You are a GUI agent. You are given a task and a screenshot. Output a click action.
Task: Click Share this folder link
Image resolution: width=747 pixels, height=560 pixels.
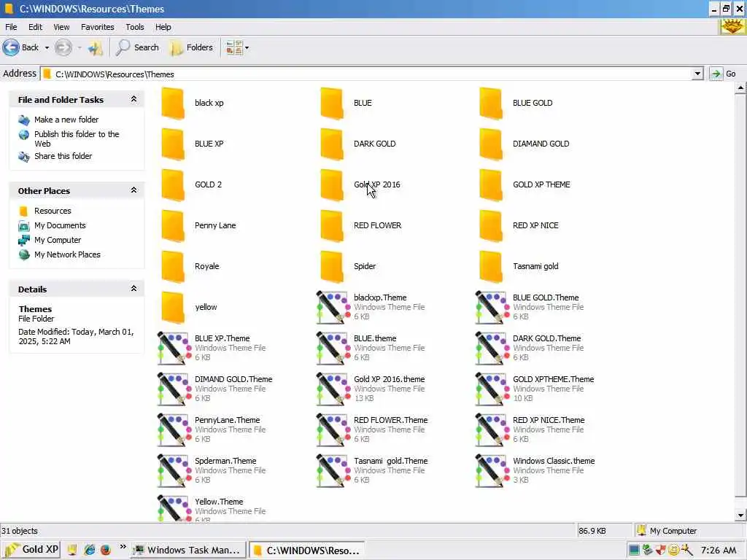[63, 156]
